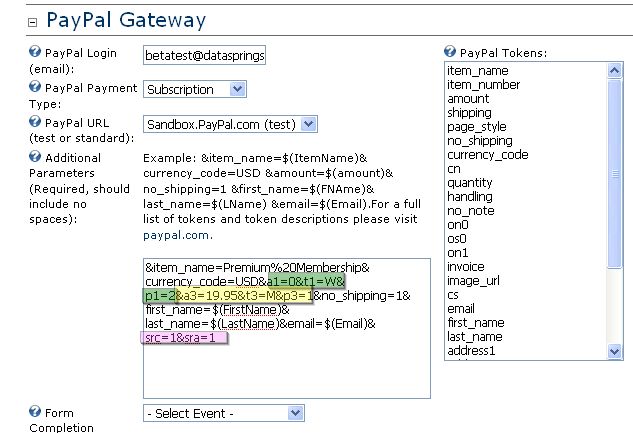Select the email token

point(461,309)
